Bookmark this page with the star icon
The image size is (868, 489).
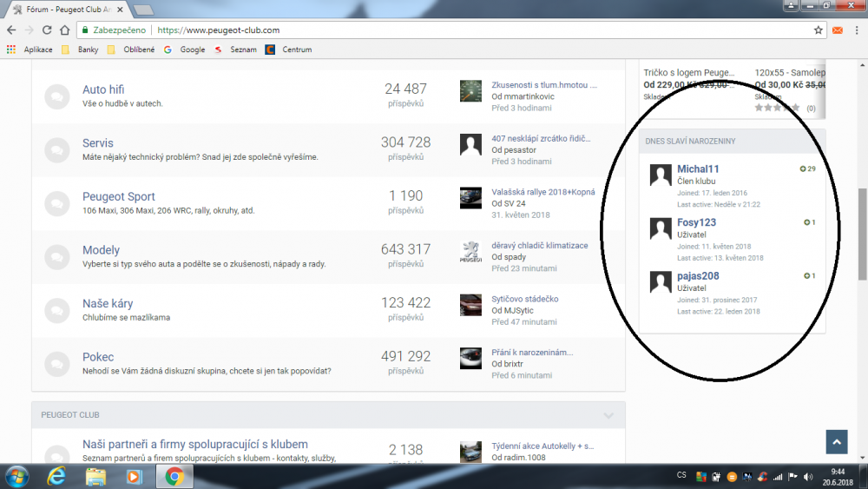[x=819, y=30]
